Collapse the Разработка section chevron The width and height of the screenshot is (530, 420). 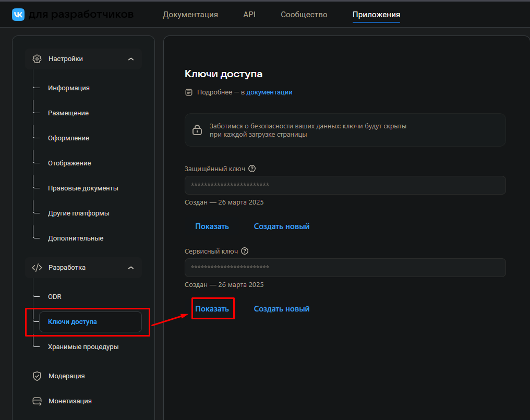(x=131, y=267)
